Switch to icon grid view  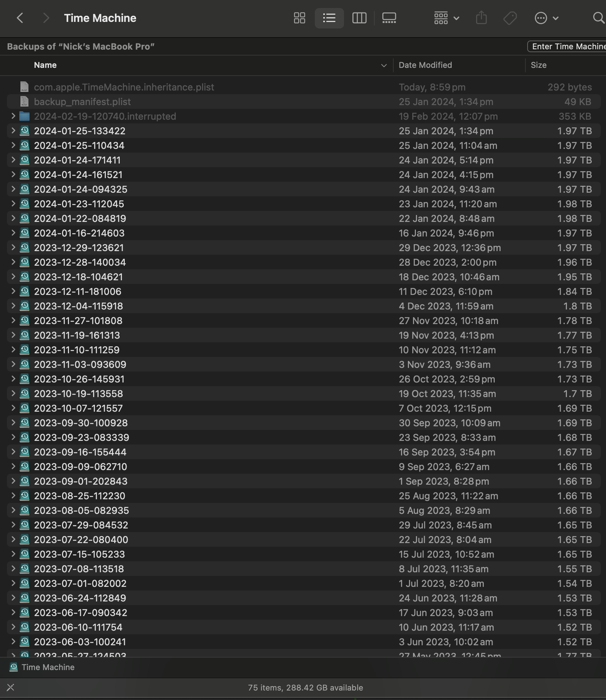[x=300, y=18]
